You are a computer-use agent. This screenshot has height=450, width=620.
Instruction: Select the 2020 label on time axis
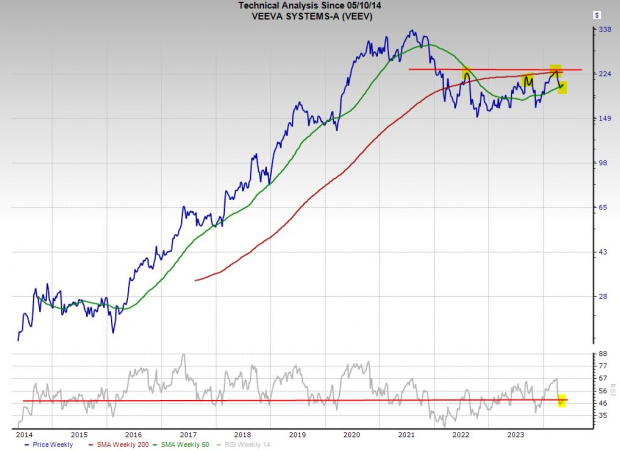(351, 434)
